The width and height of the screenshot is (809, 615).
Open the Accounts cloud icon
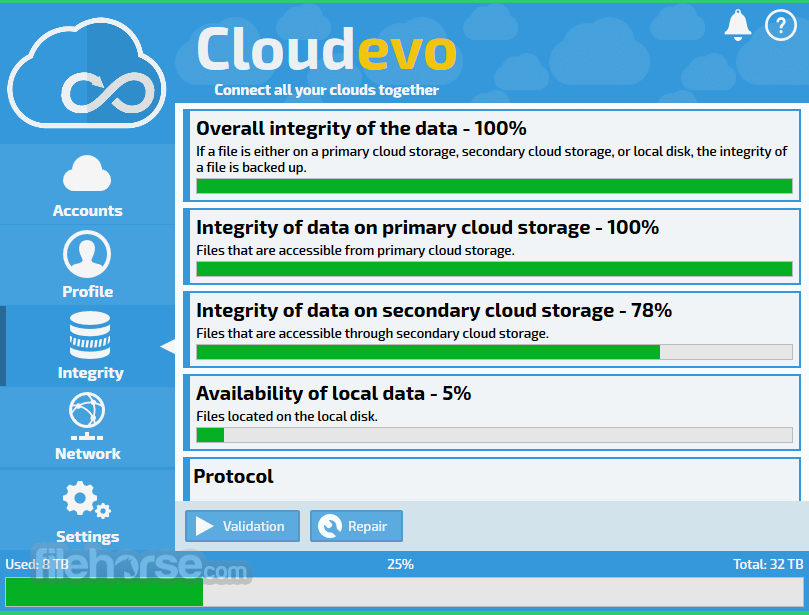(x=87, y=173)
